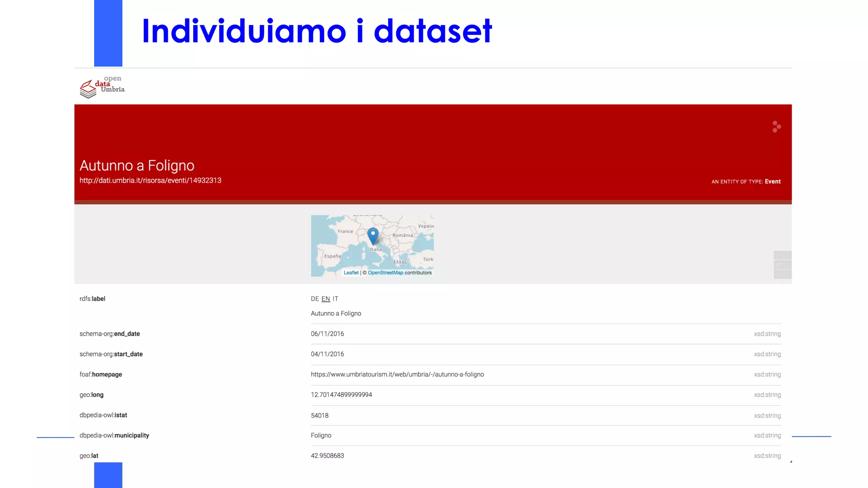The width and height of the screenshot is (868, 488).
Task: Click the umbriatourism.it homepage URL value
Action: [x=398, y=374]
